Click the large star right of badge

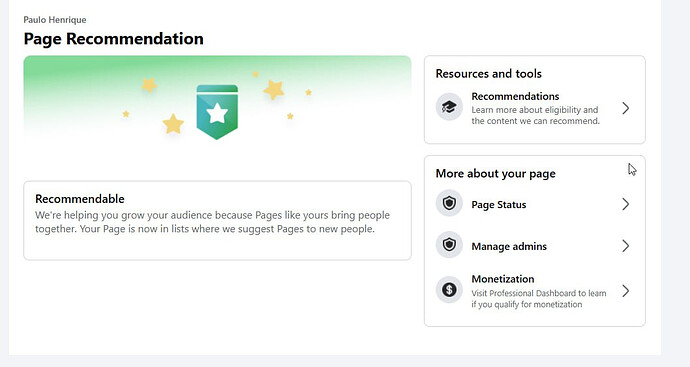click(274, 90)
